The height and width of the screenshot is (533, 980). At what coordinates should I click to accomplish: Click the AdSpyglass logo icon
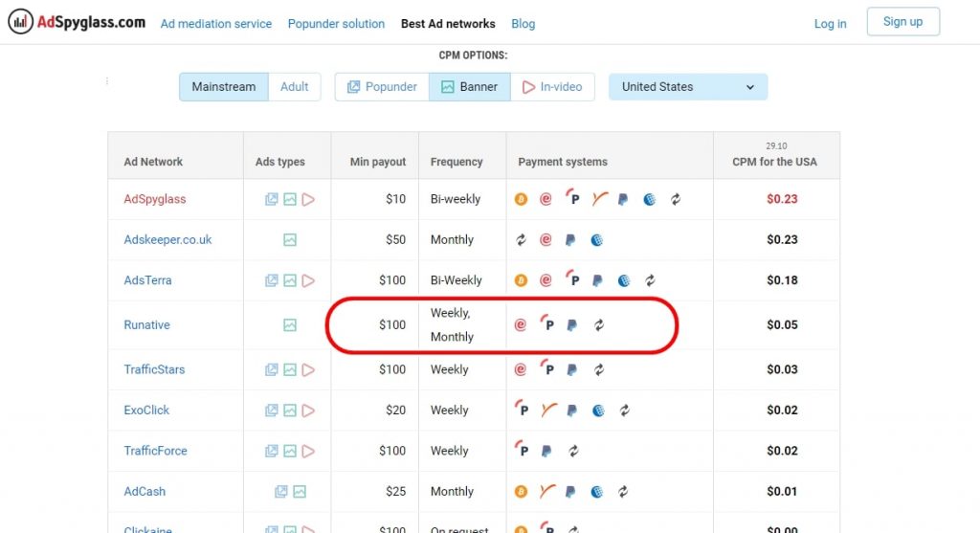pyautogui.click(x=21, y=22)
